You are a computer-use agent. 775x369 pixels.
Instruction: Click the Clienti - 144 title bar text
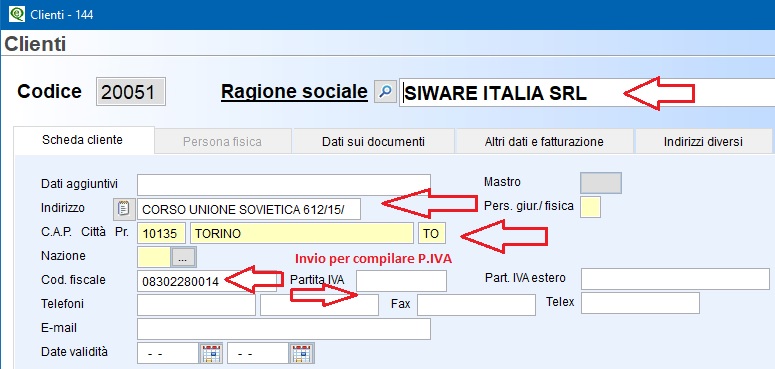pyautogui.click(x=62, y=15)
